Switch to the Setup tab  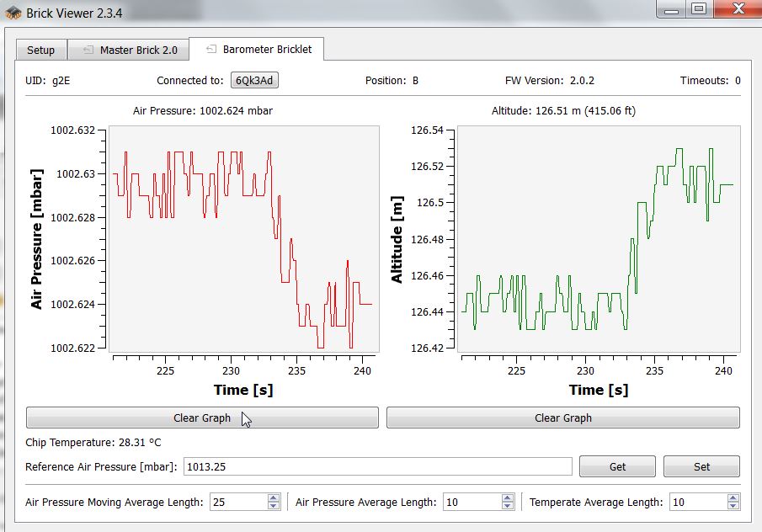pyautogui.click(x=40, y=51)
